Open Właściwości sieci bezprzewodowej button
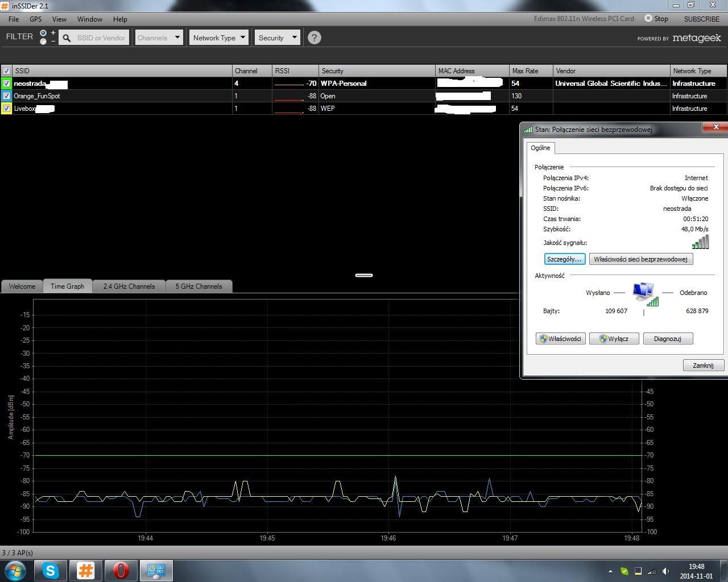Image resolution: width=728 pixels, height=582 pixels. tap(641, 259)
